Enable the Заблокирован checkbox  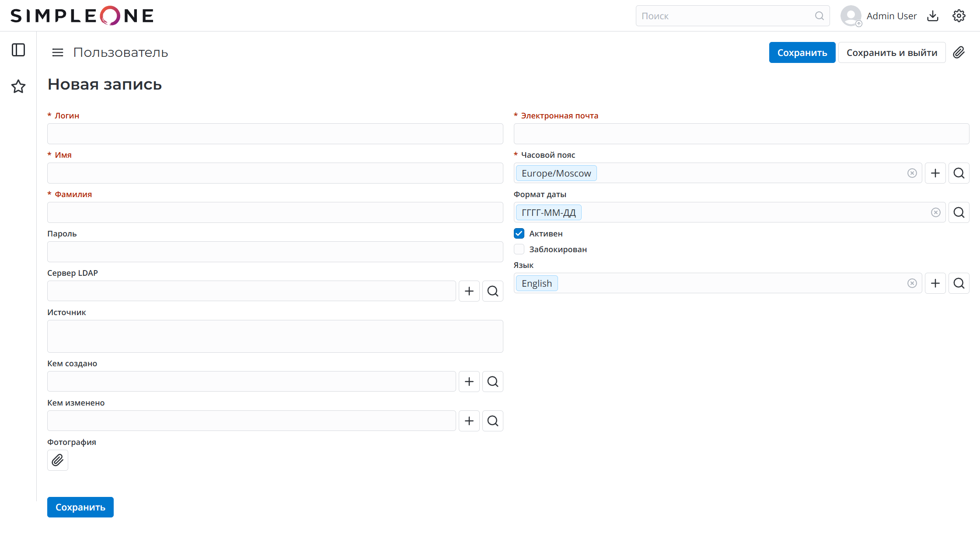click(519, 249)
